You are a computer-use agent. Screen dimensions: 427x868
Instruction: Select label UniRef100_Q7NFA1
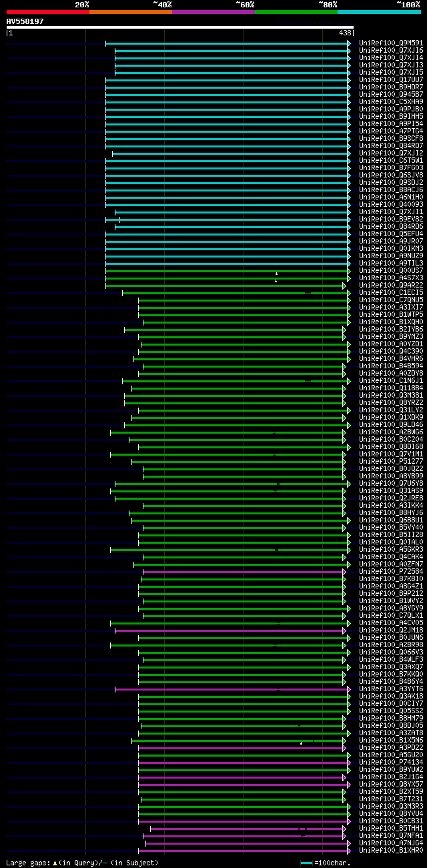click(391, 836)
